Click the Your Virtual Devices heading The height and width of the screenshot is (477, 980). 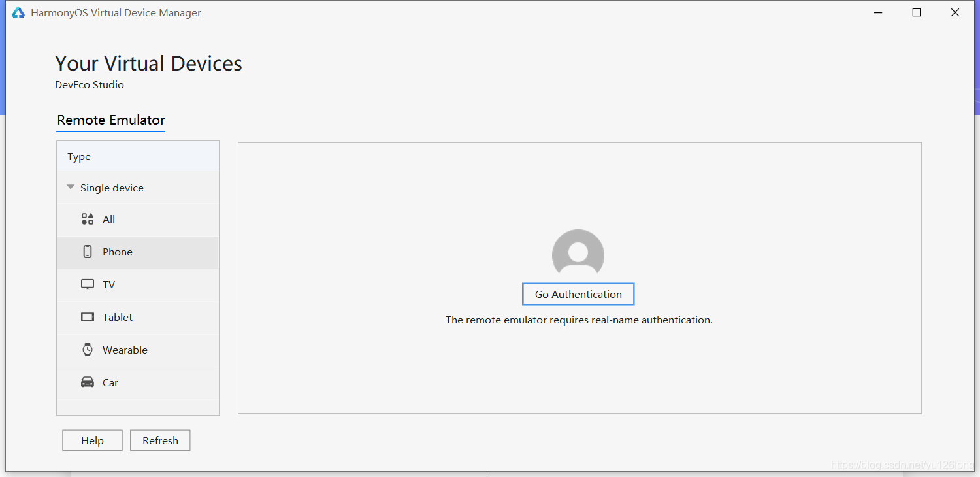148,63
